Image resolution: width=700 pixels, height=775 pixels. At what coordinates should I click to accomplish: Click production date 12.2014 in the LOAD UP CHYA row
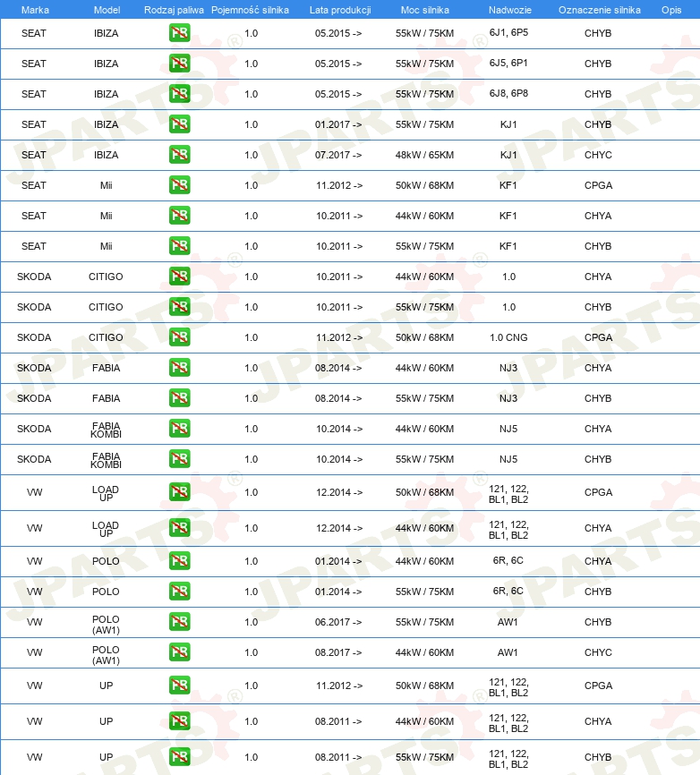339,528
